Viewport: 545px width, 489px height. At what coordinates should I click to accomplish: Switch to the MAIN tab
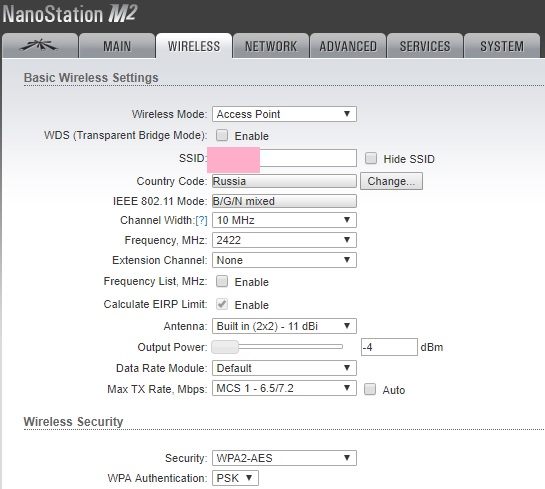point(117,46)
